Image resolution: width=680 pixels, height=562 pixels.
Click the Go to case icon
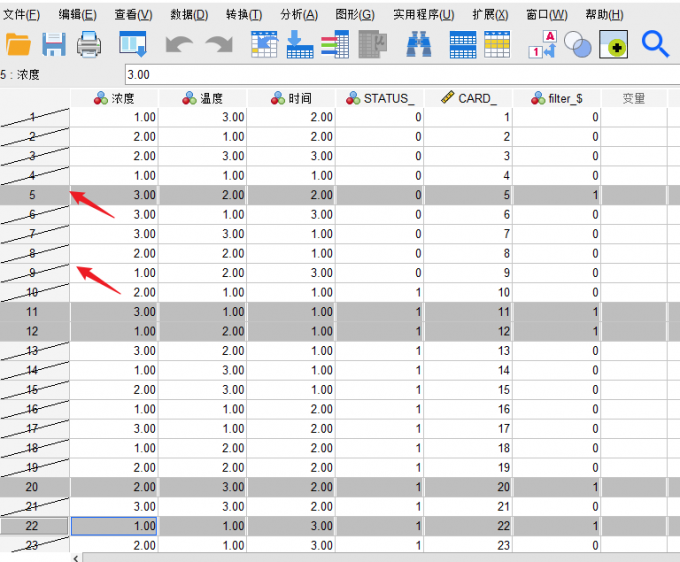[264, 44]
